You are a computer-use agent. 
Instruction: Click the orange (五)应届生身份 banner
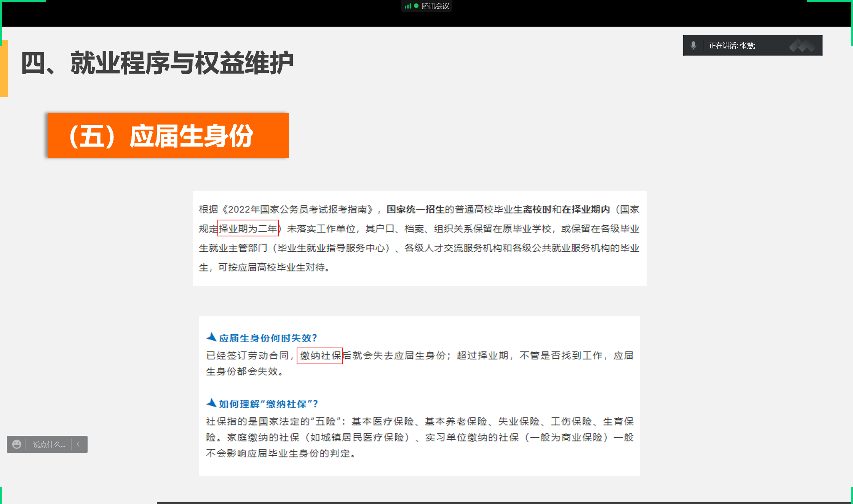click(x=168, y=136)
